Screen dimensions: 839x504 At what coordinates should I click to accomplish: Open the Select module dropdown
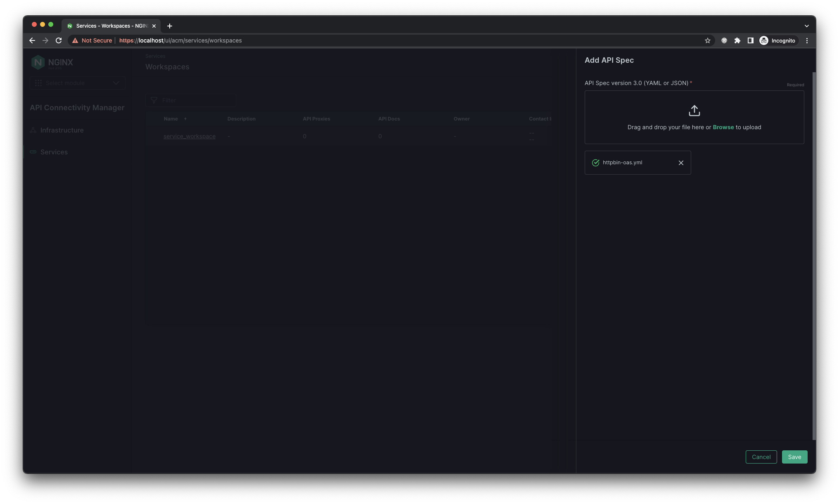78,83
